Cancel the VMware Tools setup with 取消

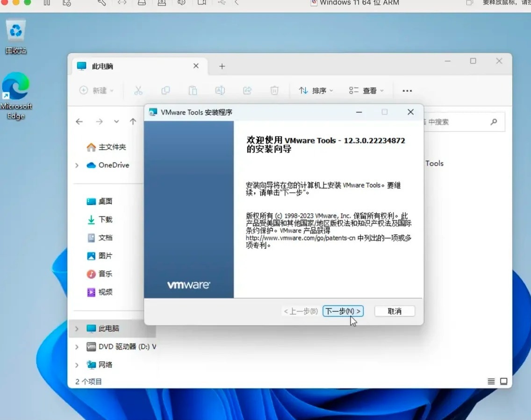click(x=395, y=311)
